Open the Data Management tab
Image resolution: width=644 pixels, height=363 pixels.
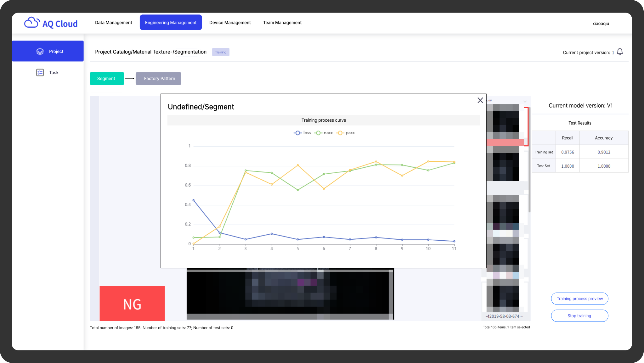(x=114, y=23)
